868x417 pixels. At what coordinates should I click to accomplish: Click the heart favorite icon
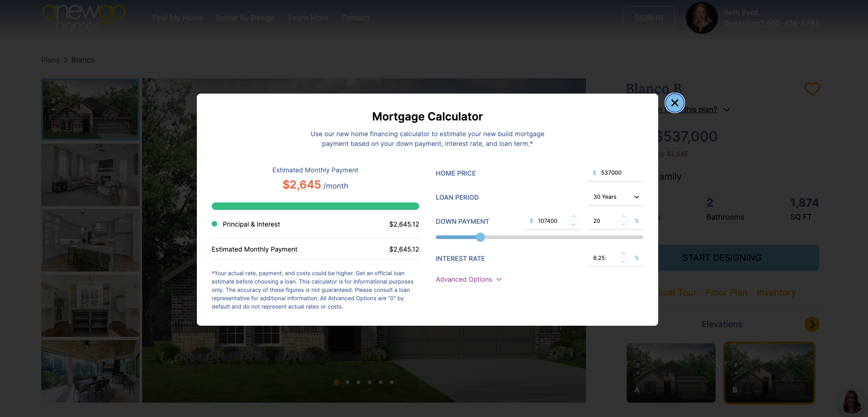(x=812, y=89)
